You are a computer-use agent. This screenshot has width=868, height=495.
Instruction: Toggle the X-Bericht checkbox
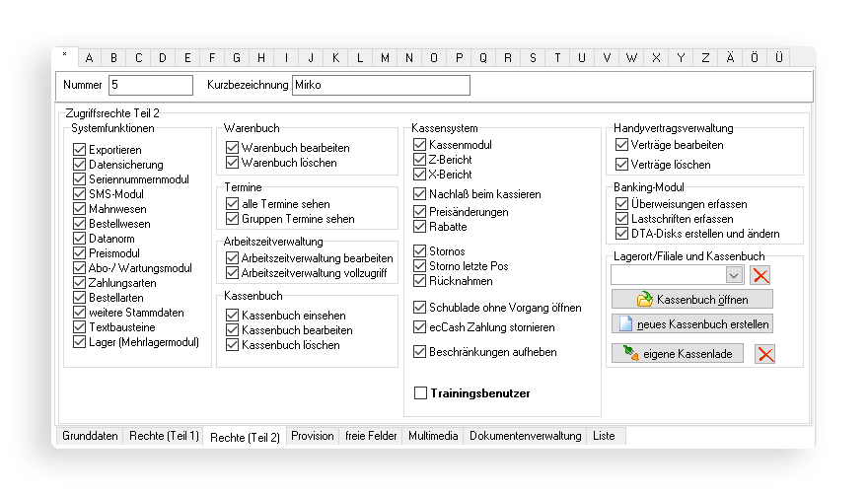(419, 175)
